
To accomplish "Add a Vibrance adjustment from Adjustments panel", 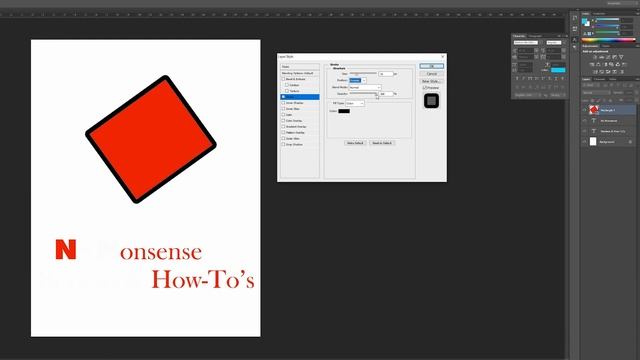I will pyautogui.click(x=621, y=57).
